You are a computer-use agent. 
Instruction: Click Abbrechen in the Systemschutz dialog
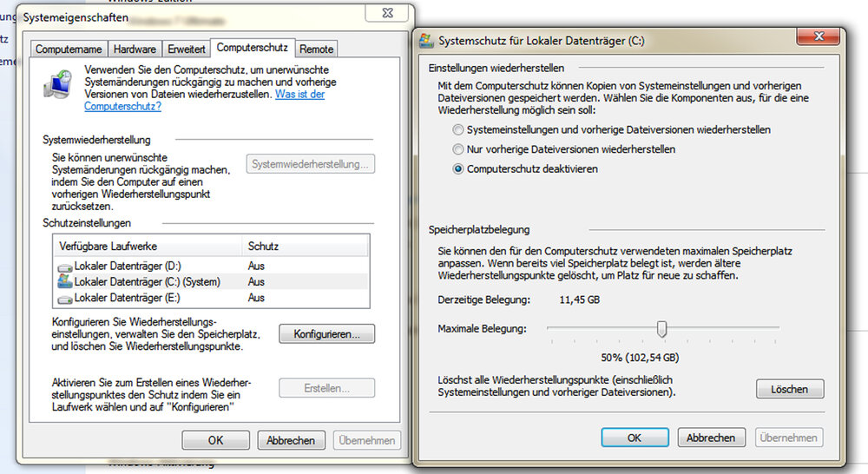[712, 438]
